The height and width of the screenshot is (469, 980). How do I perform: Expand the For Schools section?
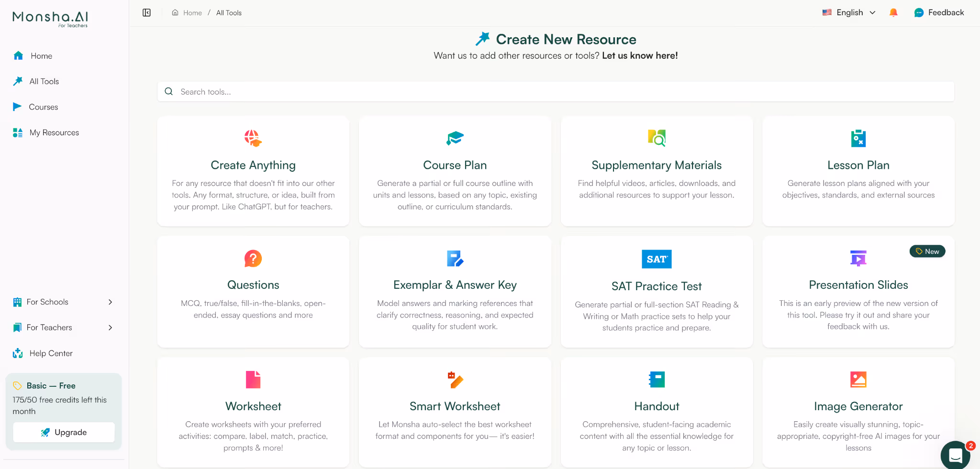click(64, 302)
